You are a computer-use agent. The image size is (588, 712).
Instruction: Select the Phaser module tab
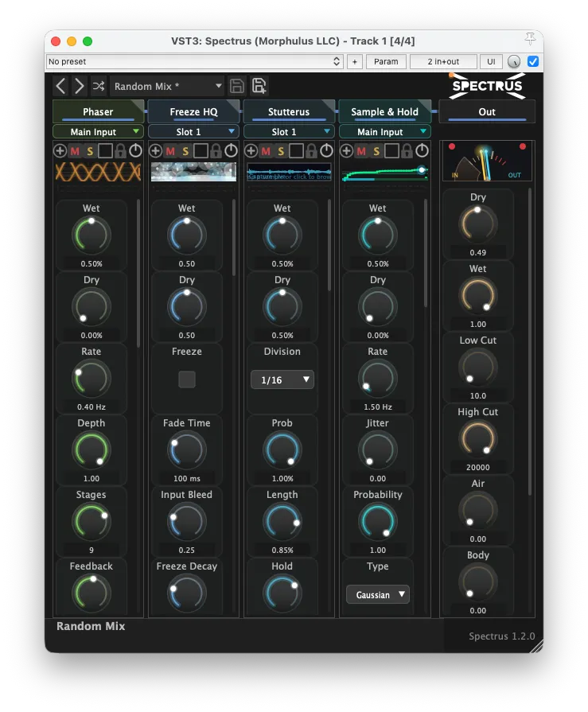[98, 111]
